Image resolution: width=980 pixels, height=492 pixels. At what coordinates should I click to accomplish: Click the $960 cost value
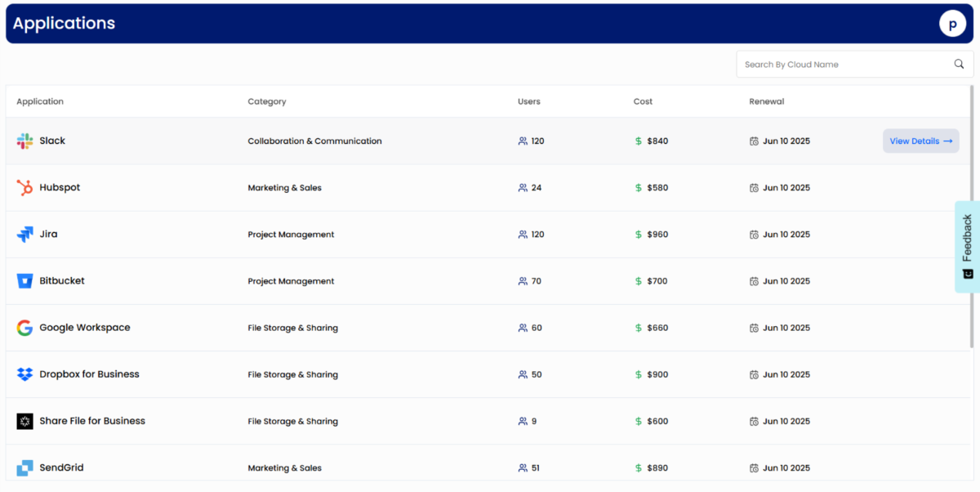[657, 235]
